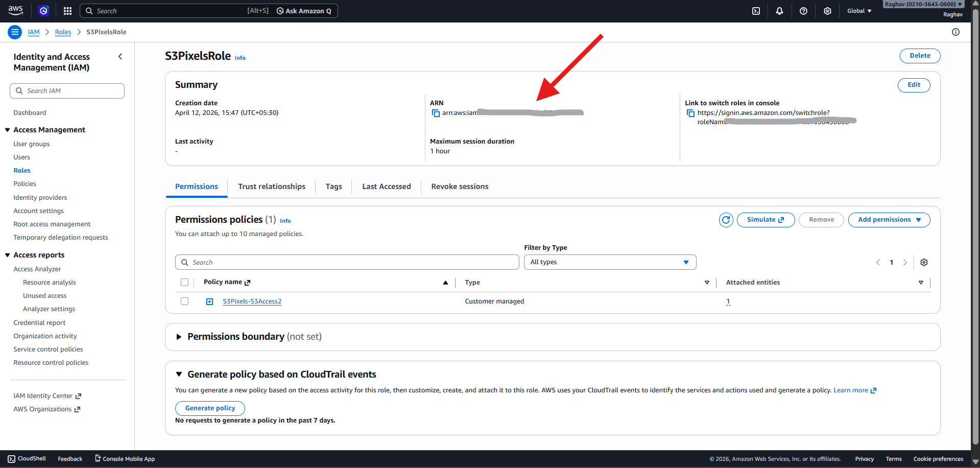Open the notifications bell
Image resolution: width=980 pixels, height=468 pixels.
pos(779,11)
